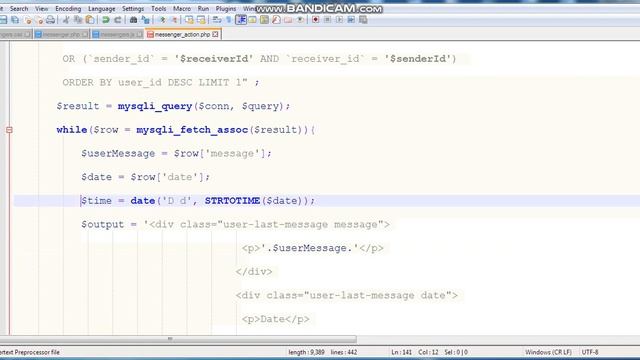Open the Tools menu
Screen dimensions: 640x360
pos(158,9)
